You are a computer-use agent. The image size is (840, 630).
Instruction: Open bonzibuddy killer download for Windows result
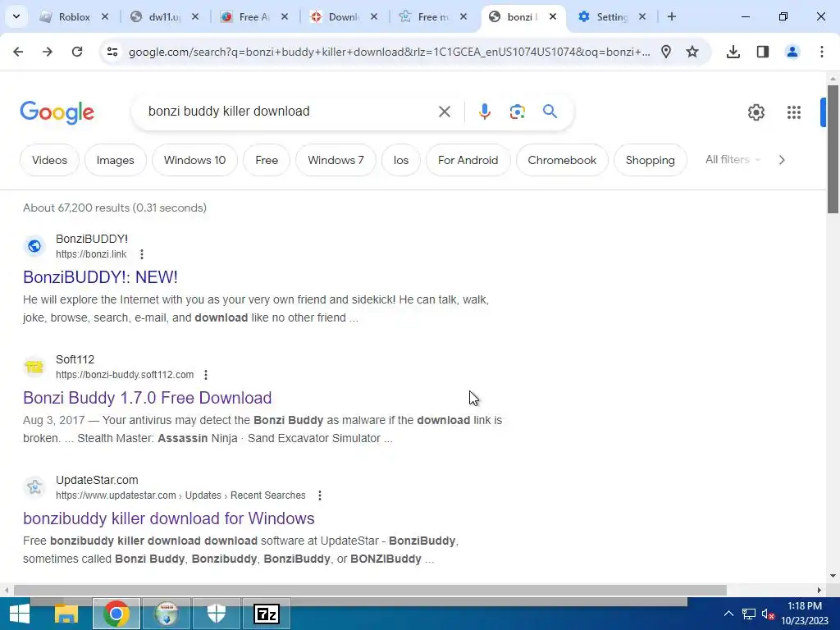[169, 518]
